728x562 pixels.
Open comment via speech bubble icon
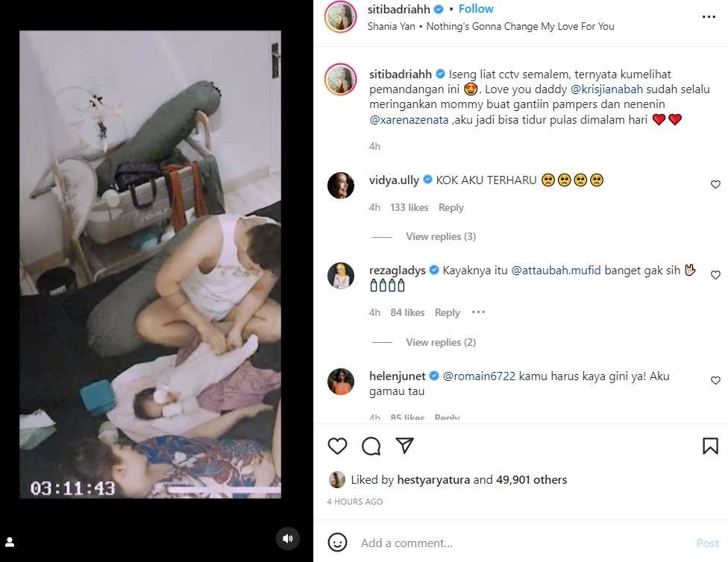[371, 446]
